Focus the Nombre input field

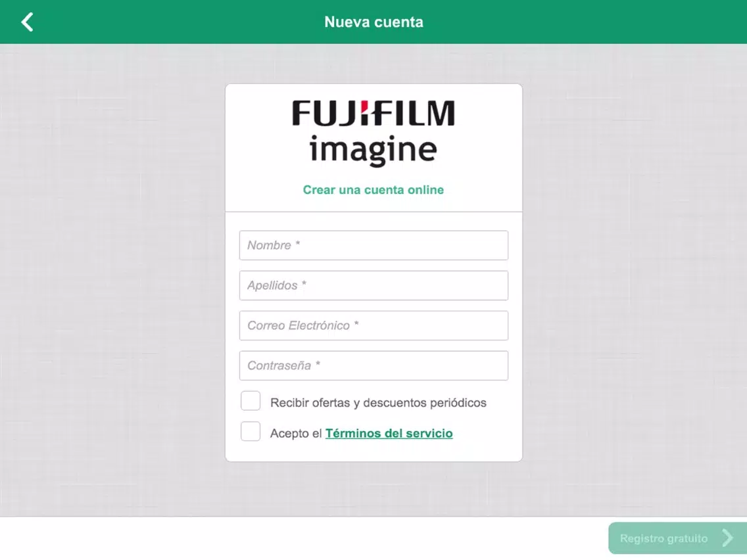click(373, 245)
